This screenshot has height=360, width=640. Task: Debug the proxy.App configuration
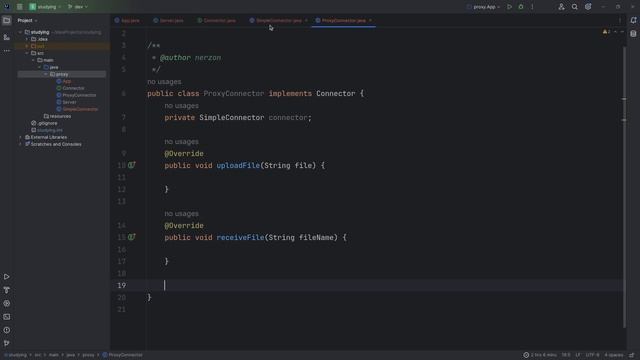521,7
